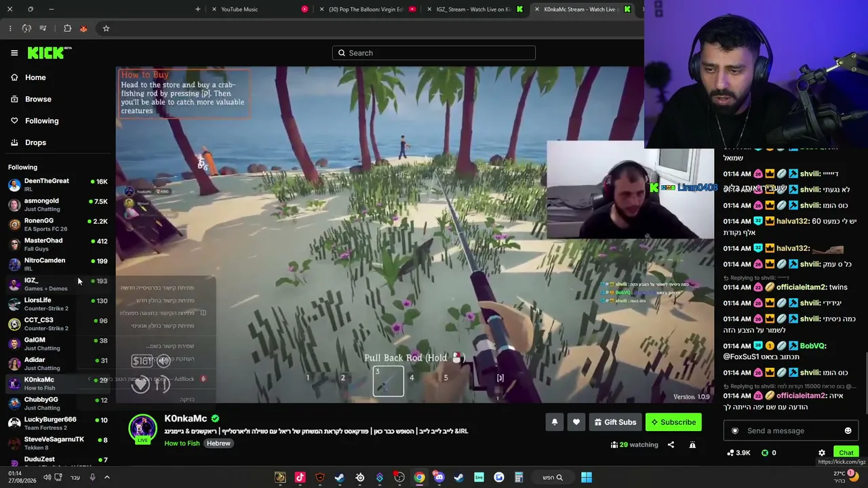Viewport: 868px width, 488px height.
Task: Select ChubbyGG in the Following list
Action: point(58,403)
